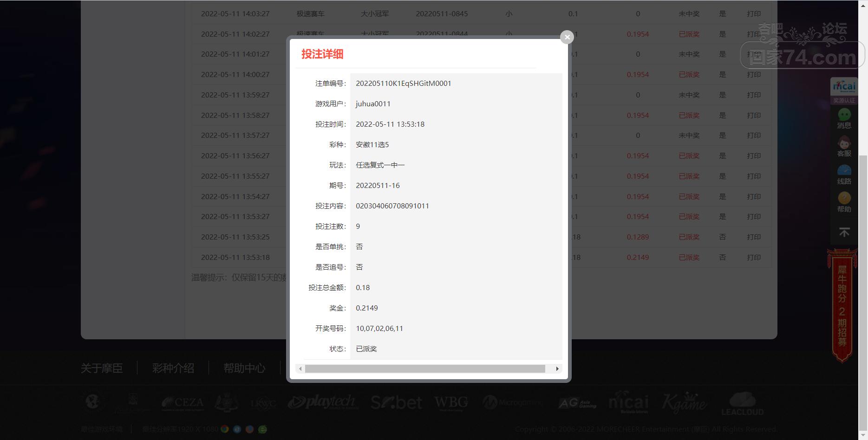The height and width of the screenshot is (440, 868).
Task: Open the mcai 奖游认证 badge
Action: point(844,91)
